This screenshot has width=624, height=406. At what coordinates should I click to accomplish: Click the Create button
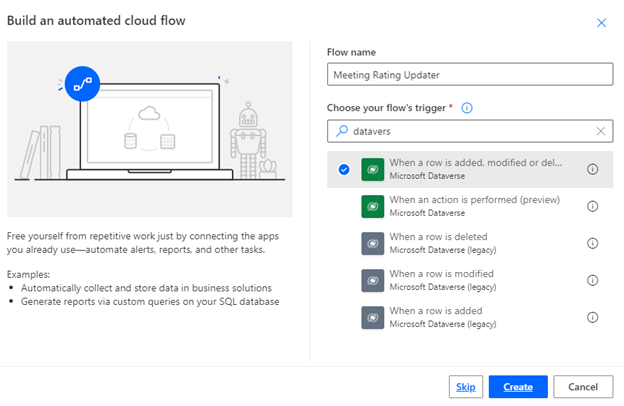pos(518,386)
